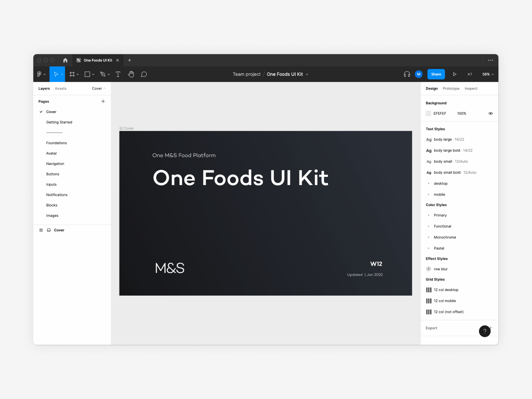Viewport: 532px width, 399px height.
Task: Expand the Functional color styles group
Action: (428, 226)
